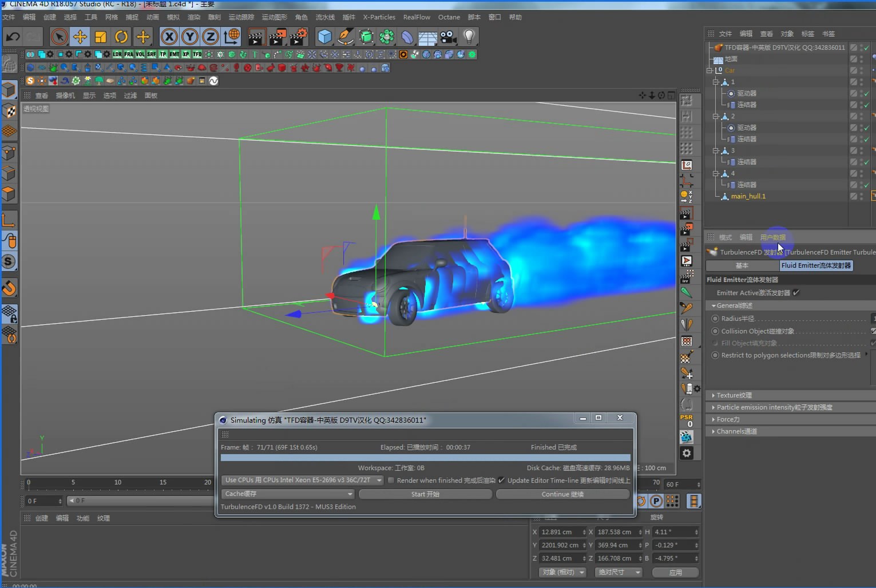
Task: Activate the Scale tool
Action: pos(101,37)
